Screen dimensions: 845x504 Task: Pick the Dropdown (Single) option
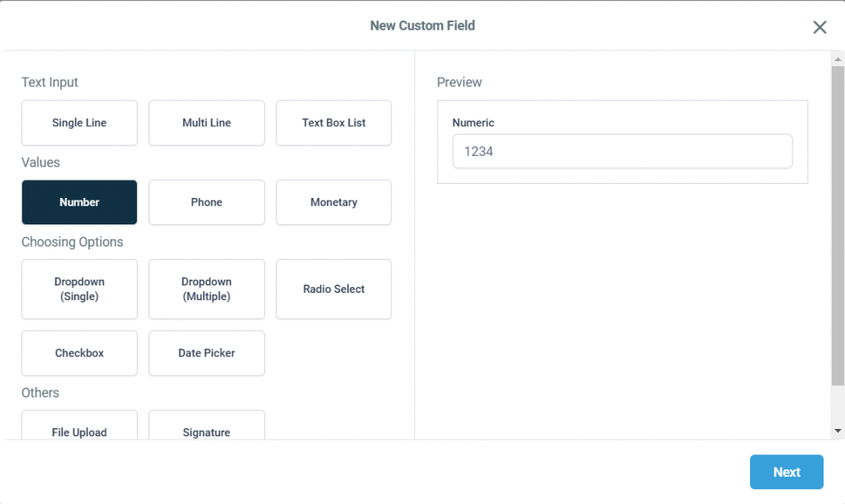(x=79, y=289)
